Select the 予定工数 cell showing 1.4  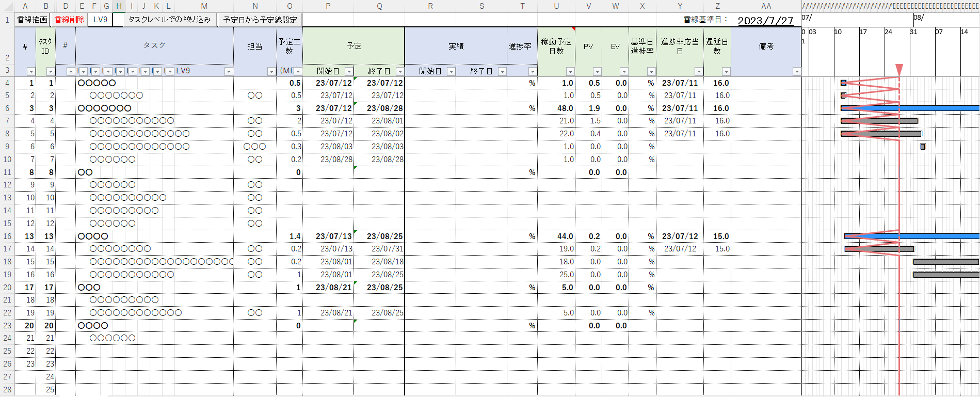pyautogui.click(x=290, y=236)
